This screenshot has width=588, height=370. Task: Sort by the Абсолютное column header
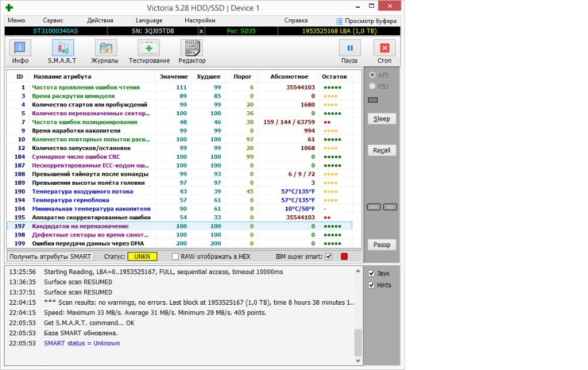click(x=289, y=76)
